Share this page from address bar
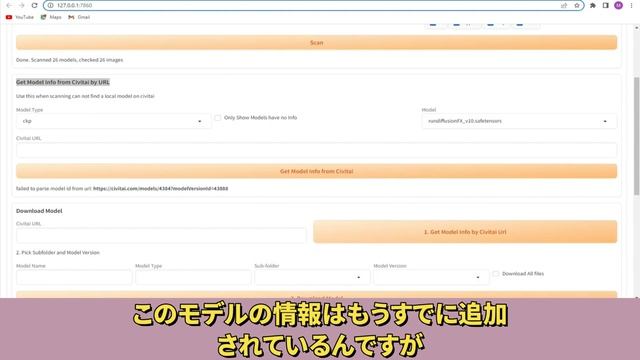 pos(564,5)
